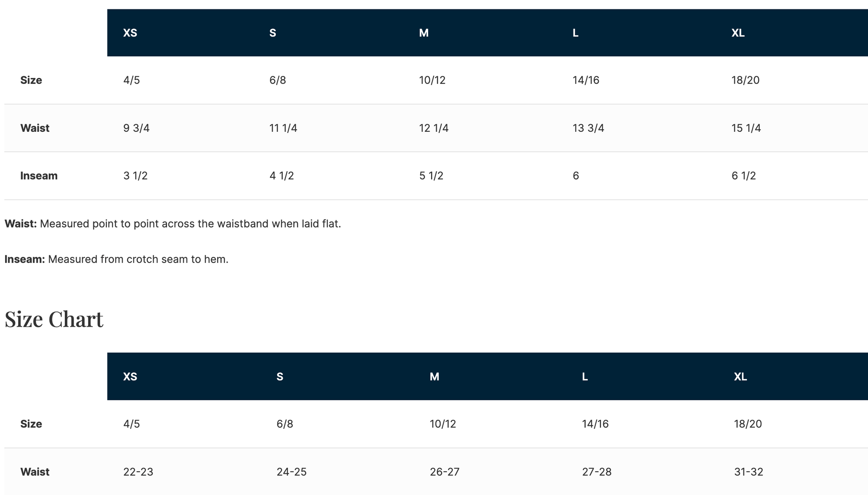Click the 31-32 waist range for XL
The width and height of the screenshot is (868, 495).
tap(748, 472)
